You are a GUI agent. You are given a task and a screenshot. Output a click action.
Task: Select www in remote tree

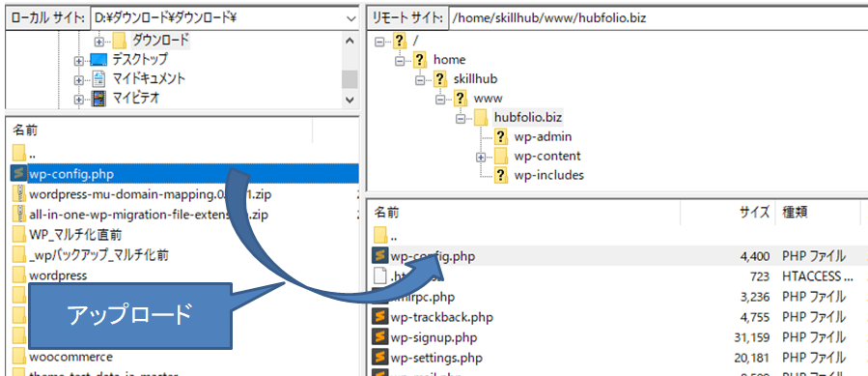(488, 99)
